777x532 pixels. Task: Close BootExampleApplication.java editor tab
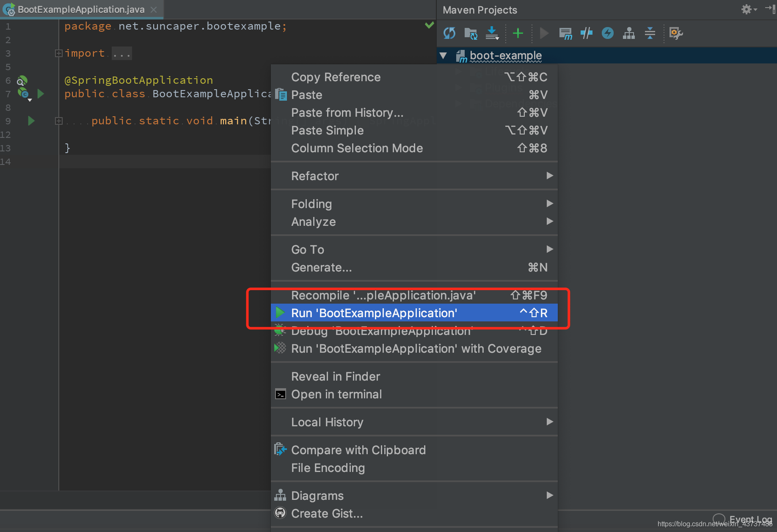[154, 9]
